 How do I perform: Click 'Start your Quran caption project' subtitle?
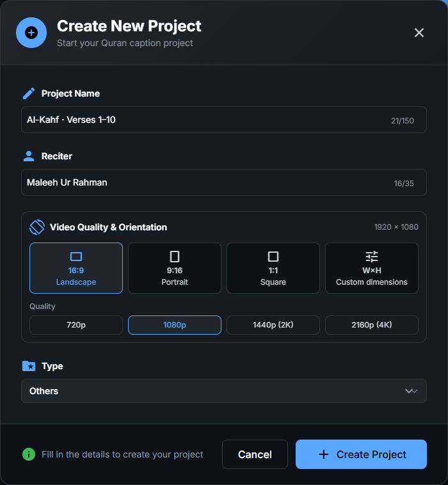coord(125,43)
